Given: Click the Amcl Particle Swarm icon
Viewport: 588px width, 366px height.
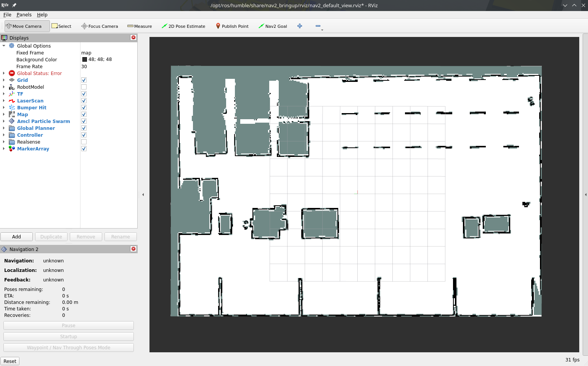Looking at the screenshot, I should click(12, 121).
